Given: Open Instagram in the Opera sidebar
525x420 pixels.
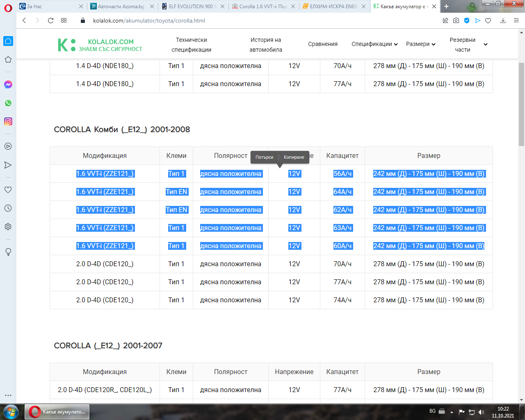Looking at the screenshot, I should coord(8,121).
